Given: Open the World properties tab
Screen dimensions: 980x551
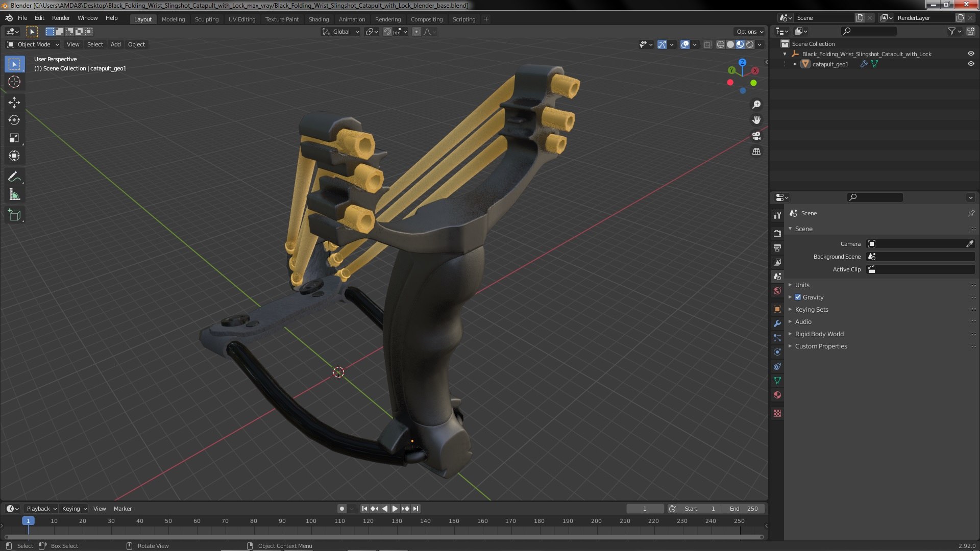Looking at the screenshot, I should click(x=777, y=291).
